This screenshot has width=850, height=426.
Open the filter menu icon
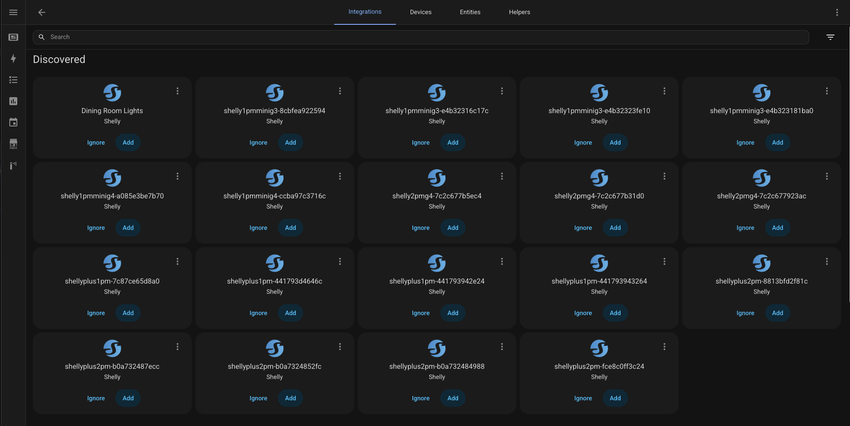click(830, 37)
